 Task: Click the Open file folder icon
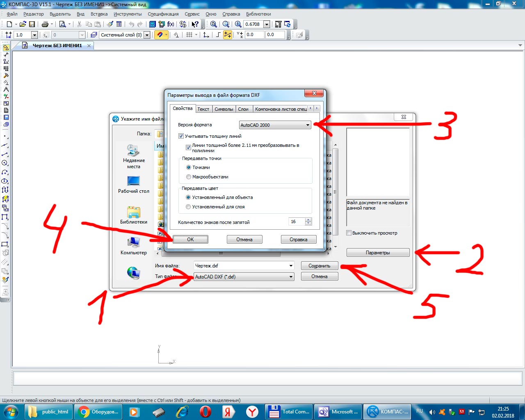point(23,24)
